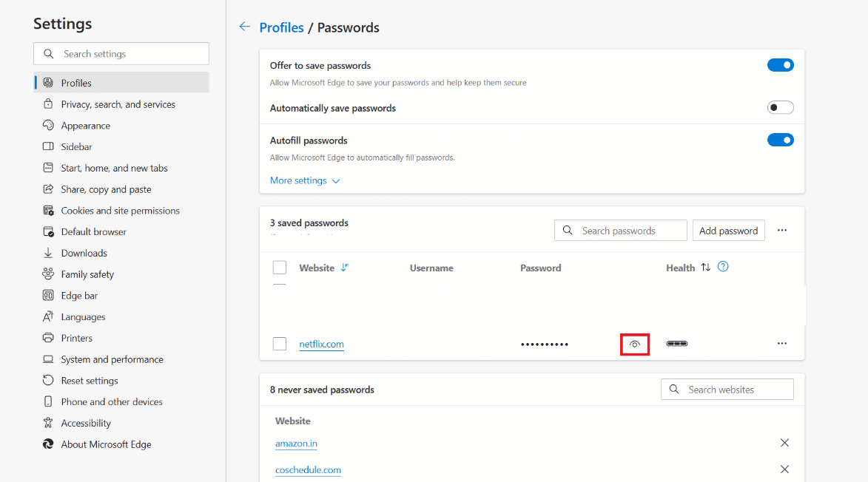Click the back arrow next to Profiles
Image resolution: width=868 pixels, height=482 pixels.
(x=245, y=27)
